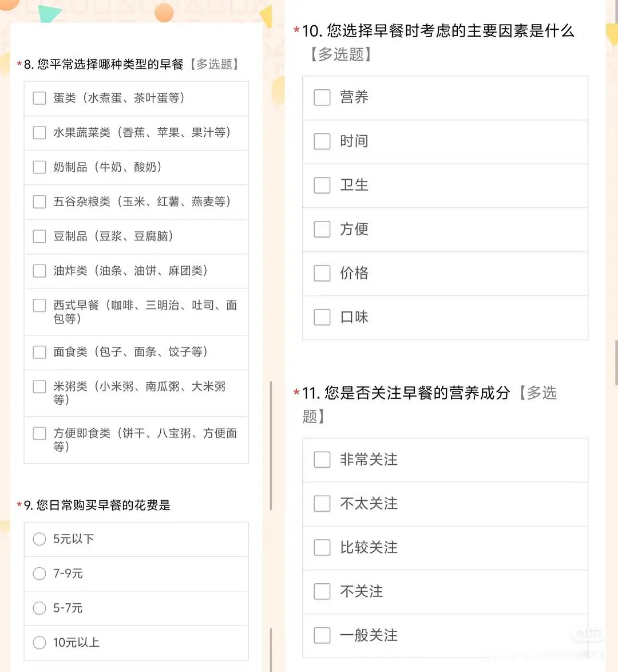Check 营养 as a breakfast factor
618x672 pixels.
(322, 97)
